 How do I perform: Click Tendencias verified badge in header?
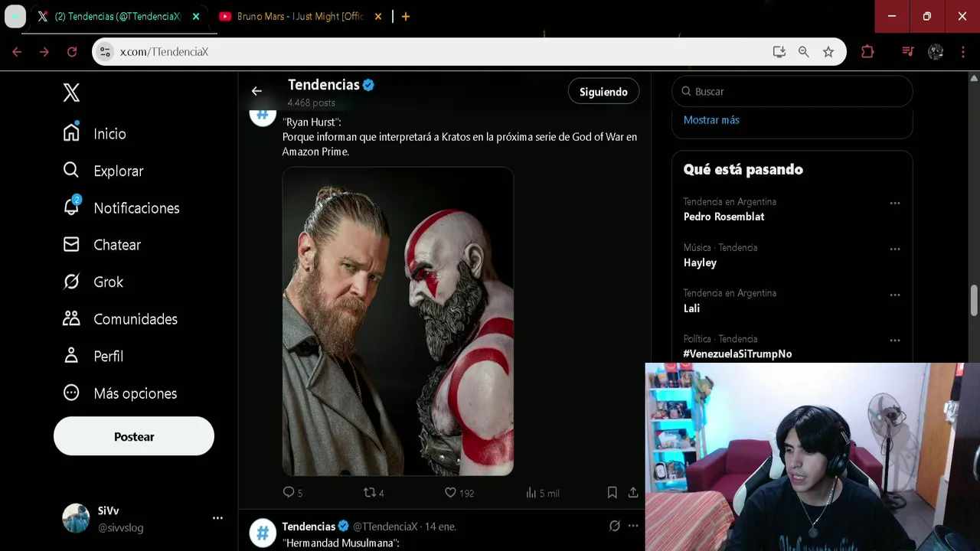pyautogui.click(x=368, y=85)
